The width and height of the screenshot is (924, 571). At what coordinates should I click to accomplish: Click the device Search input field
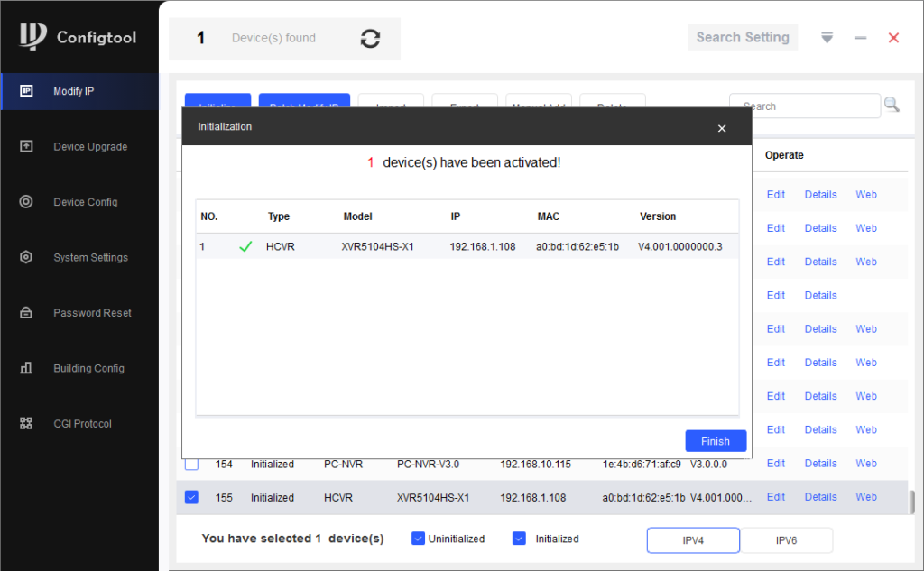803,106
